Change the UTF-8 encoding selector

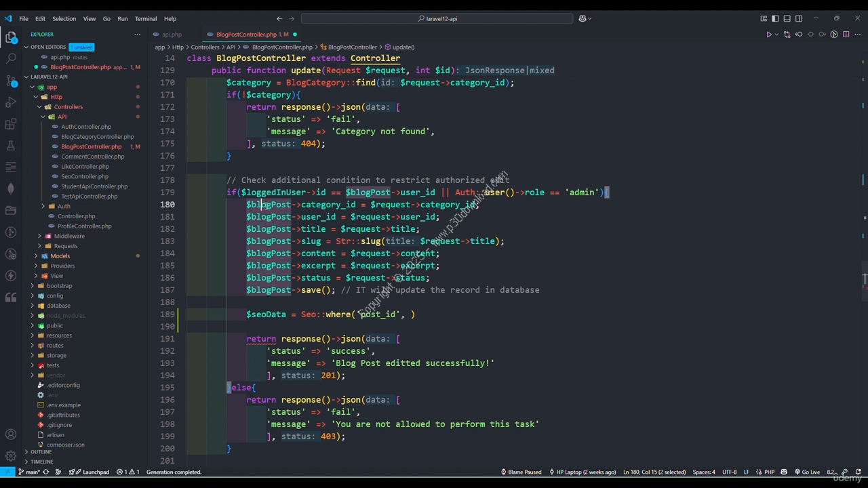pos(730,472)
